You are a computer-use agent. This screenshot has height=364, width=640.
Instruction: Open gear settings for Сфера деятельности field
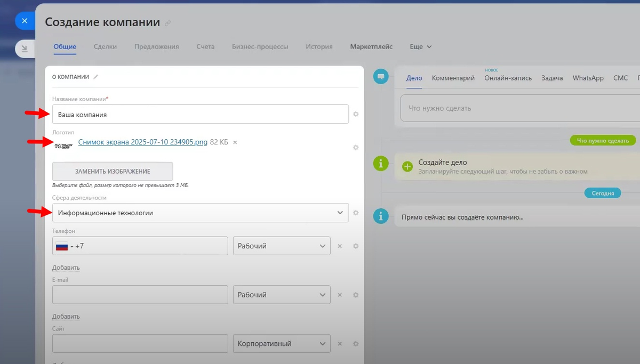pos(356,213)
